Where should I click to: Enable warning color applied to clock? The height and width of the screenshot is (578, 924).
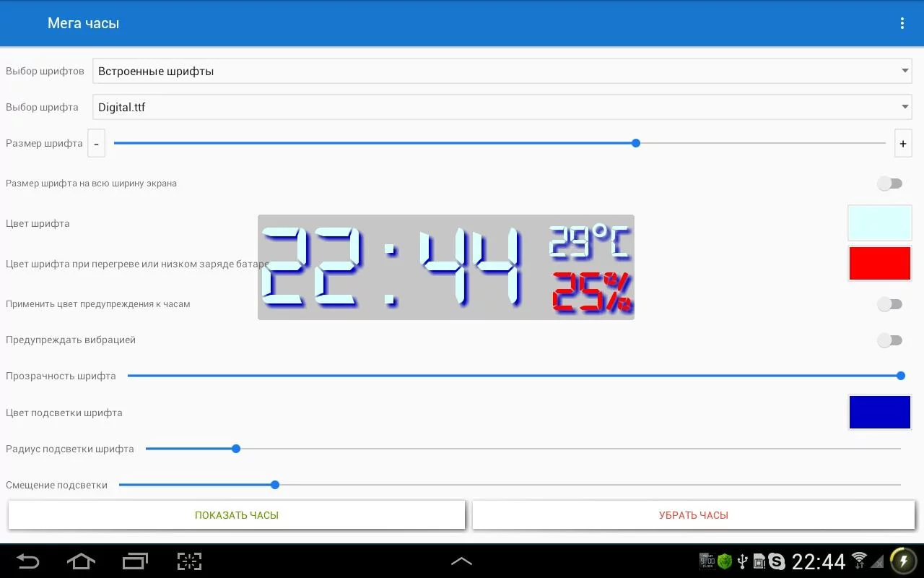pyautogui.click(x=889, y=304)
